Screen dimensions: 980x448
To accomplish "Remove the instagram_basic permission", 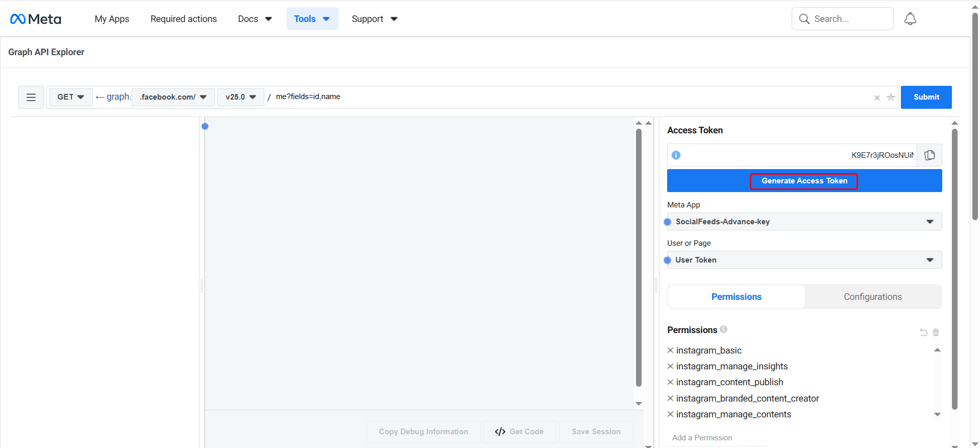I will click(x=671, y=350).
